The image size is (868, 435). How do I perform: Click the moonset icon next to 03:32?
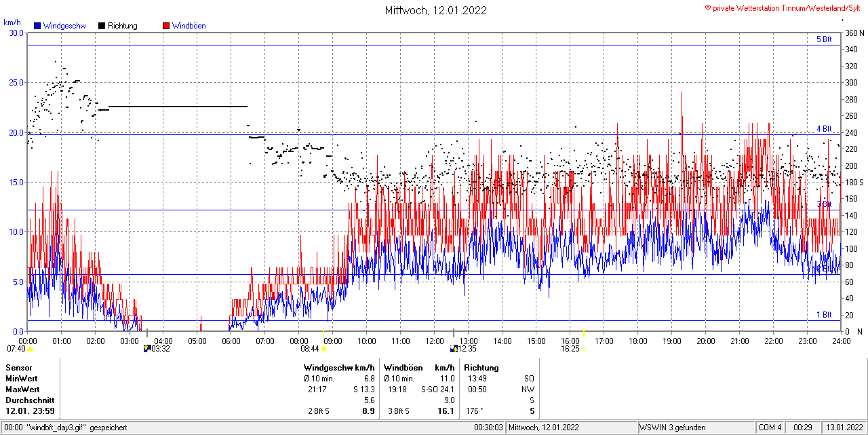pos(147,349)
